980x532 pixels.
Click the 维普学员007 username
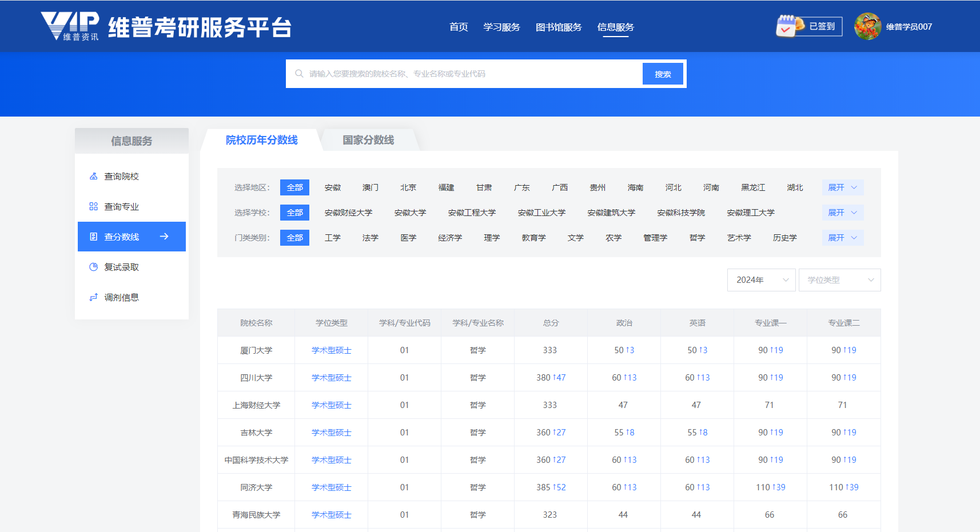click(x=909, y=27)
